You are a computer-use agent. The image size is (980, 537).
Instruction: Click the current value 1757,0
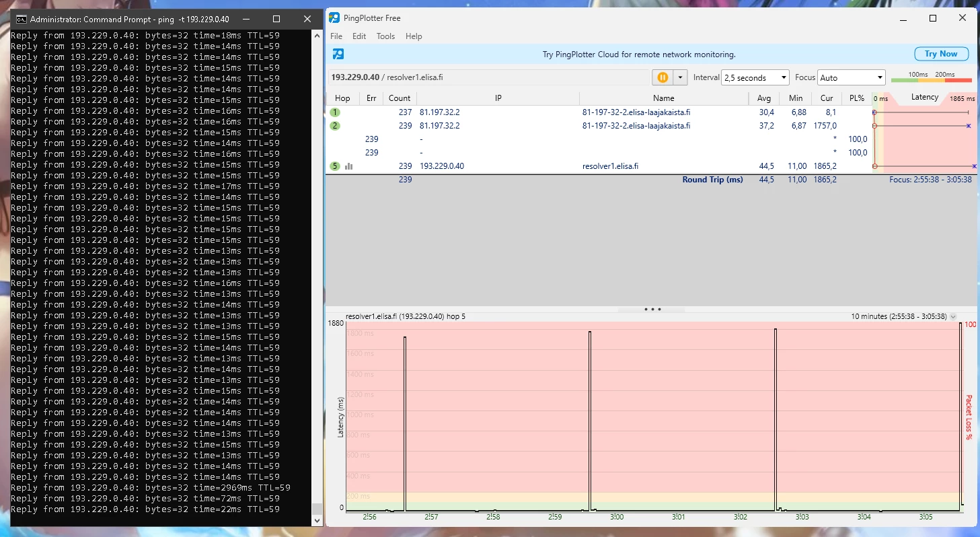[x=825, y=126]
